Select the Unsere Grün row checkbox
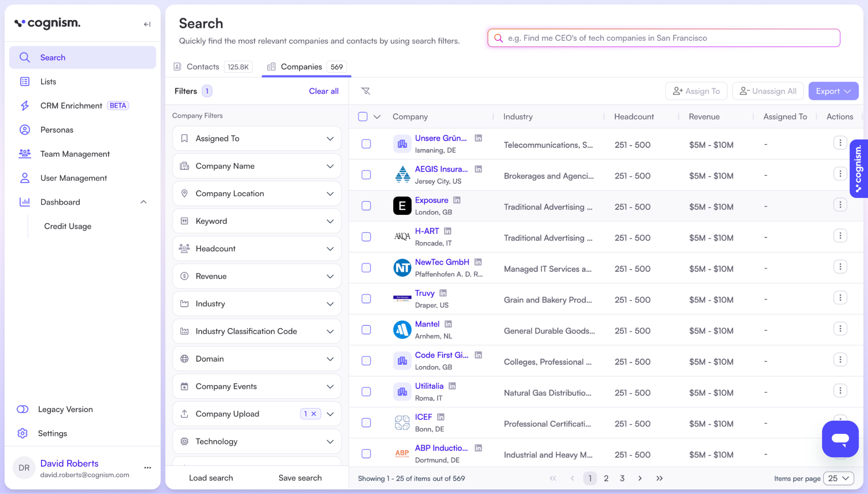This screenshot has width=868, height=494. [x=366, y=144]
